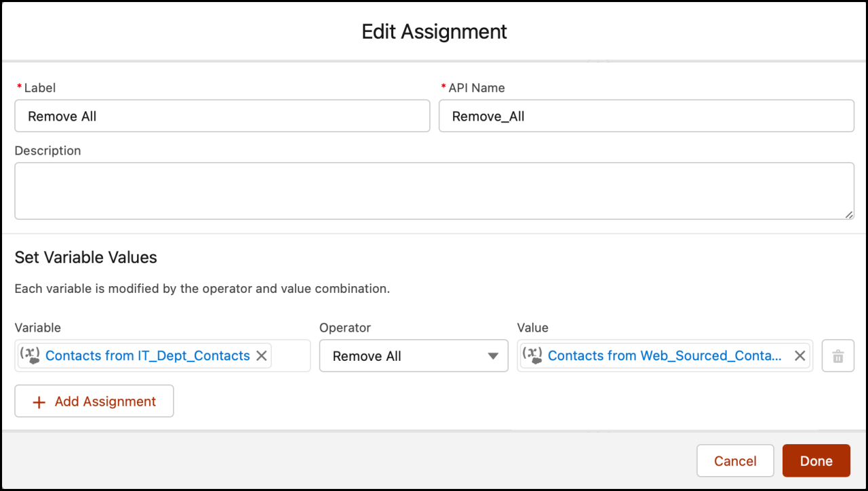Screen dimensions: 868x491
Task: Click the "Description" caption above the text area
Action: (x=47, y=151)
